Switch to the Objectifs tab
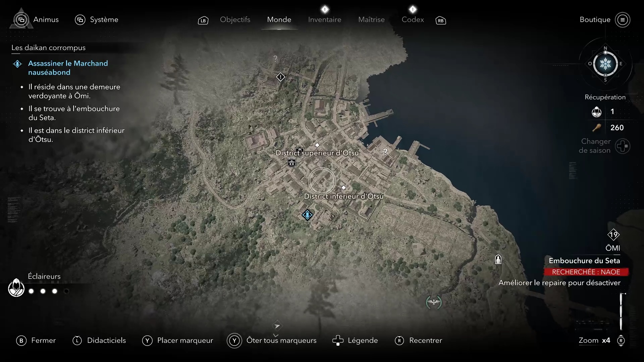This screenshot has height=362, width=644. point(235,20)
